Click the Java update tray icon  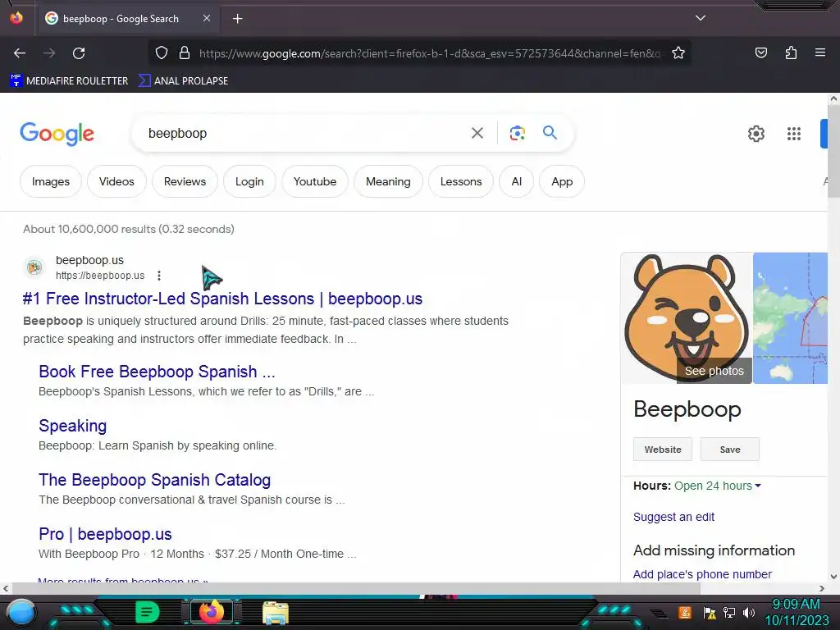coord(685,612)
